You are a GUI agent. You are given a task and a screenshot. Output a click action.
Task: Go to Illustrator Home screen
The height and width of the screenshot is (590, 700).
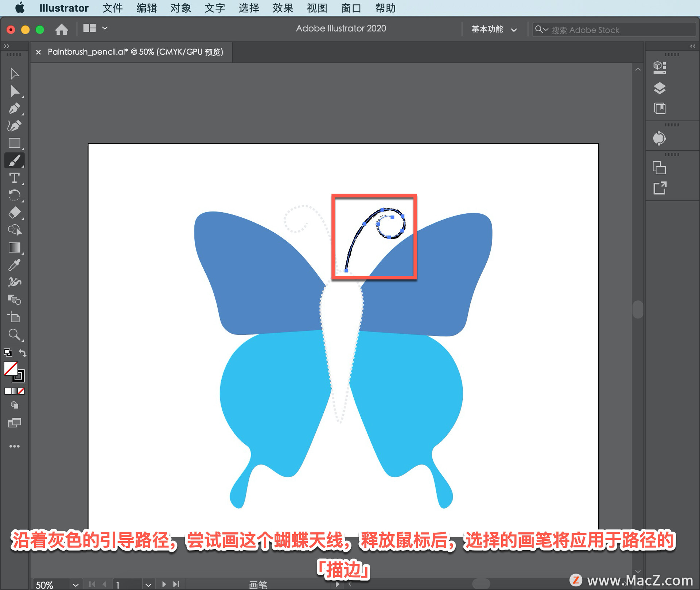pos(62,29)
